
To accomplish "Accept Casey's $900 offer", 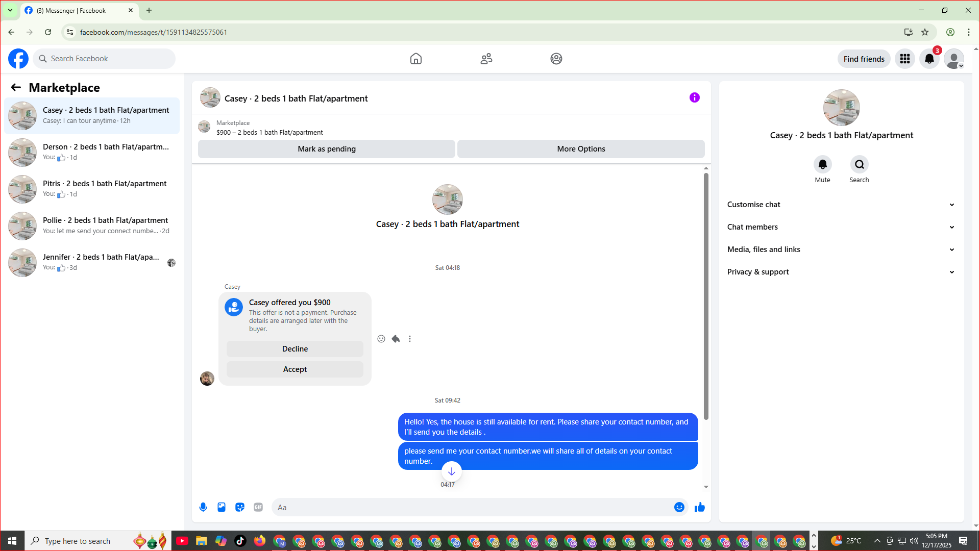I will (295, 369).
